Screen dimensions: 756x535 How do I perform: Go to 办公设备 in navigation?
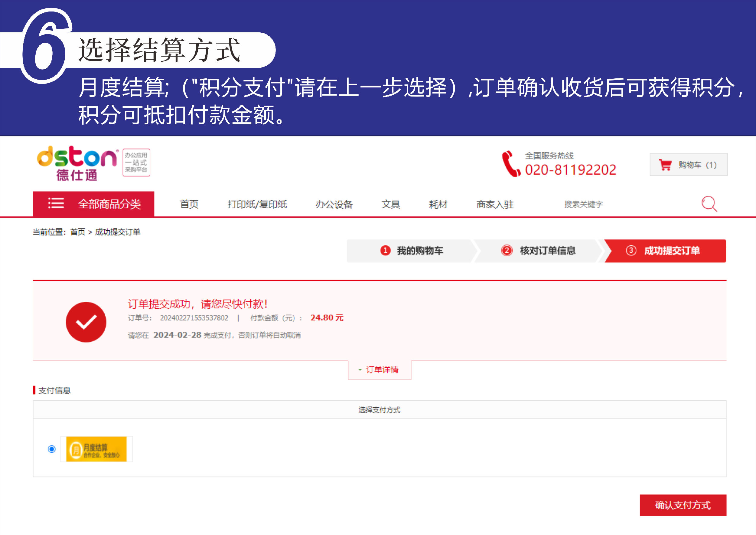tap(334, 204)
